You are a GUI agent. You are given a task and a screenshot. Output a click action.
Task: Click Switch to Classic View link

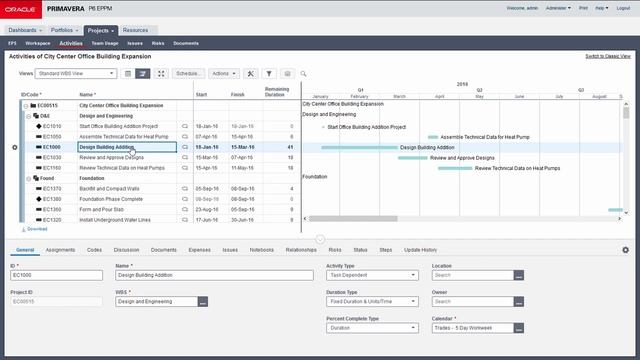coord(608,56)
